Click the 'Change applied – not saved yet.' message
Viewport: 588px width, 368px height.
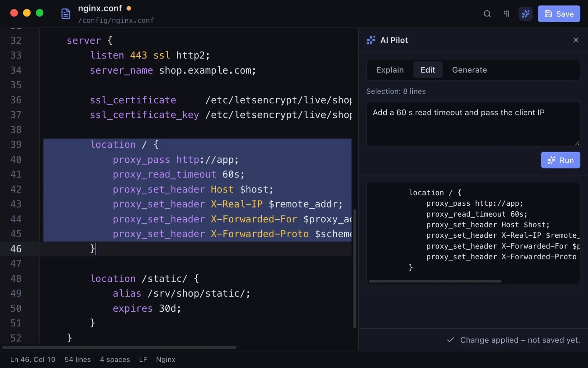[x=520, y=340]
